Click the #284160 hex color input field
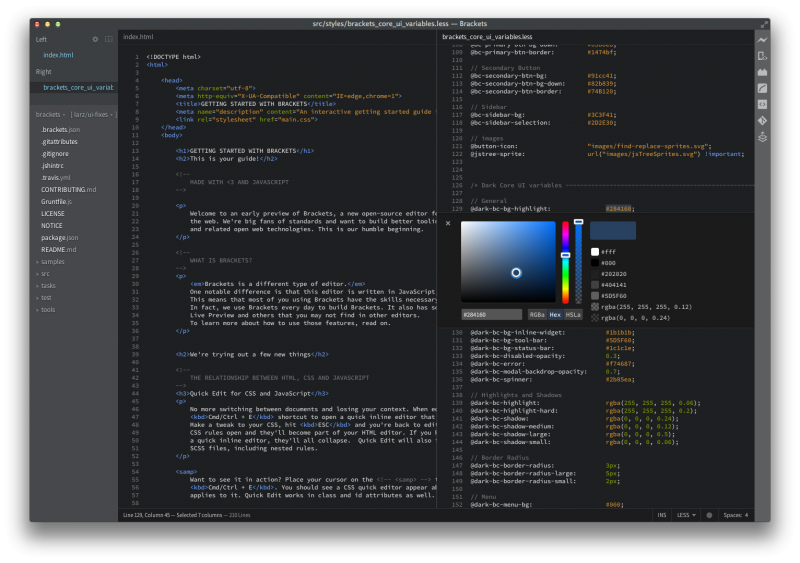The width and height of the screenshot is (800, 563). (491, 314)
